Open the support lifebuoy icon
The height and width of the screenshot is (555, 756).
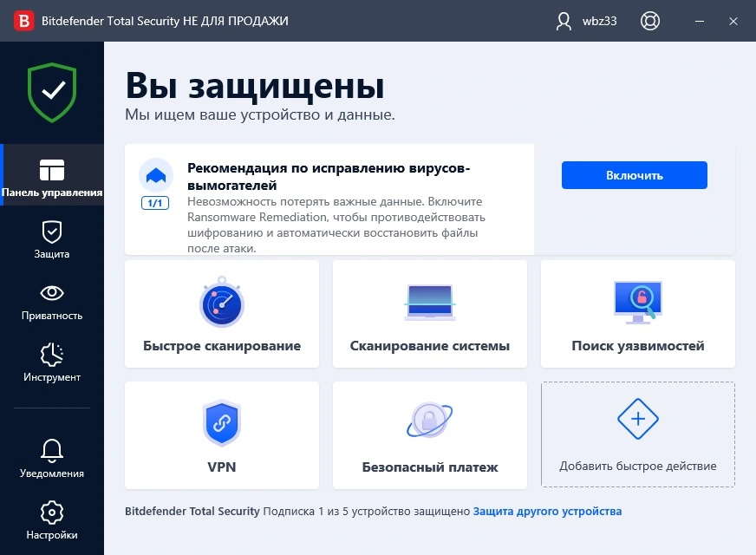tap(650, 21)
